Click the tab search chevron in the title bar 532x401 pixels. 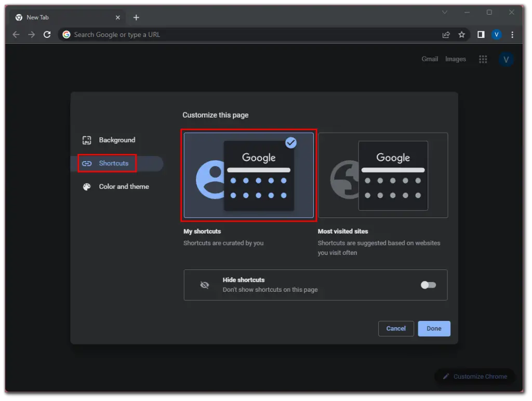point(445,12)
